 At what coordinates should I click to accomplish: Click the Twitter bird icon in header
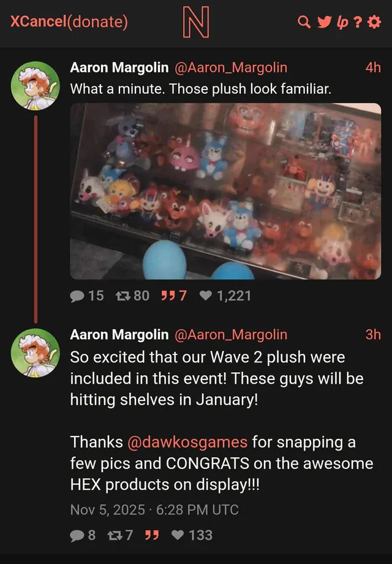coord(325,22)
